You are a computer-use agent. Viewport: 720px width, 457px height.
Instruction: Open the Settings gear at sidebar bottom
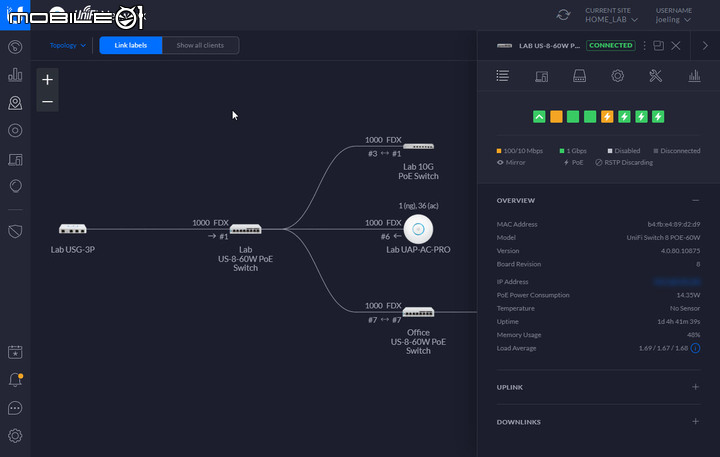point(15,435)
